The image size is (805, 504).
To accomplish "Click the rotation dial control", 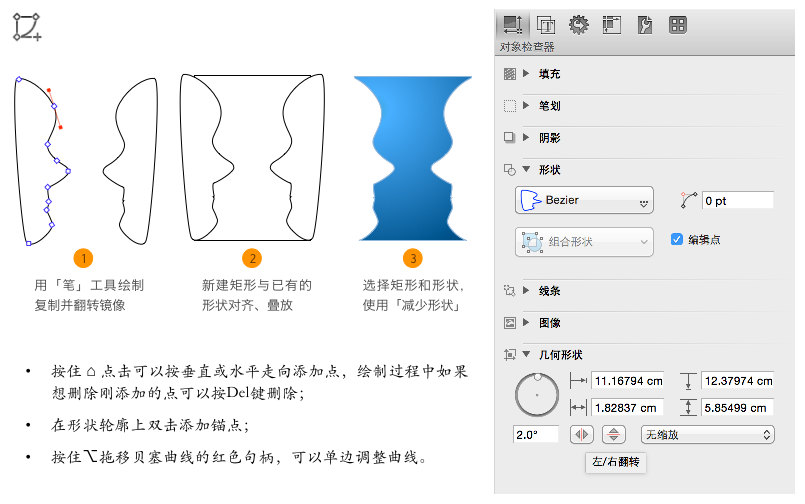I will (537, 395).
